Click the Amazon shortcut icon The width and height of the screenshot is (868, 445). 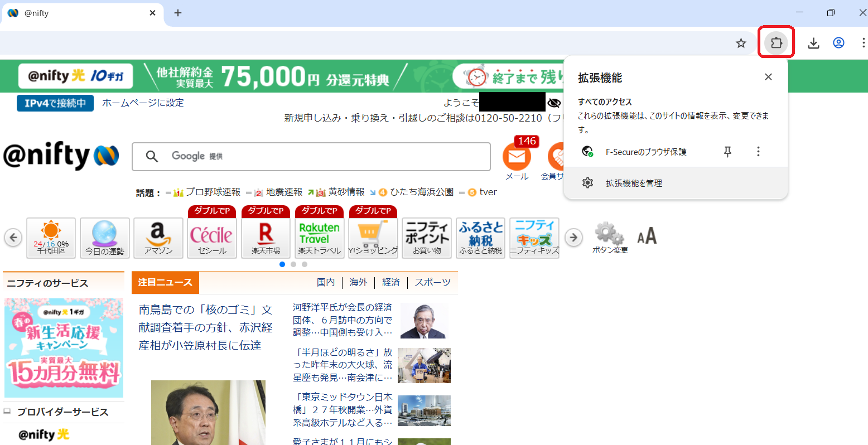click(x=158, y=238)
